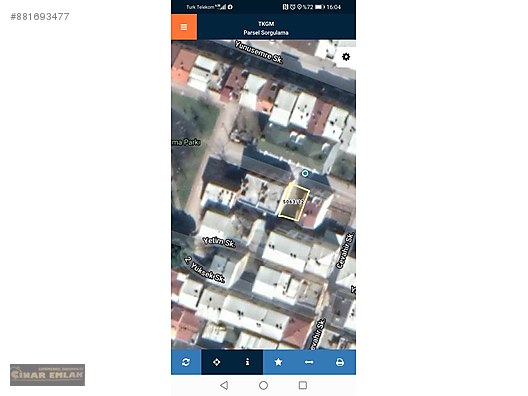
Task: Tap the park label on map
Action: point(186,142)
